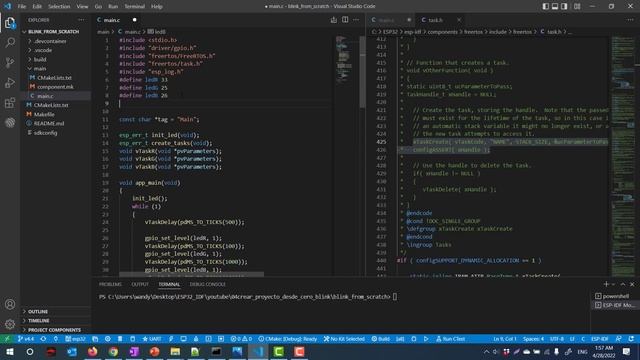Open the Explorer view in activity bar
640x360 pixels.
(10, 23)
